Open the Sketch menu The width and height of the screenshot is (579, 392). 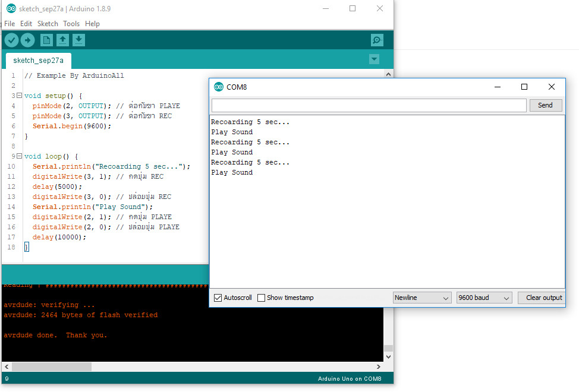48,24
